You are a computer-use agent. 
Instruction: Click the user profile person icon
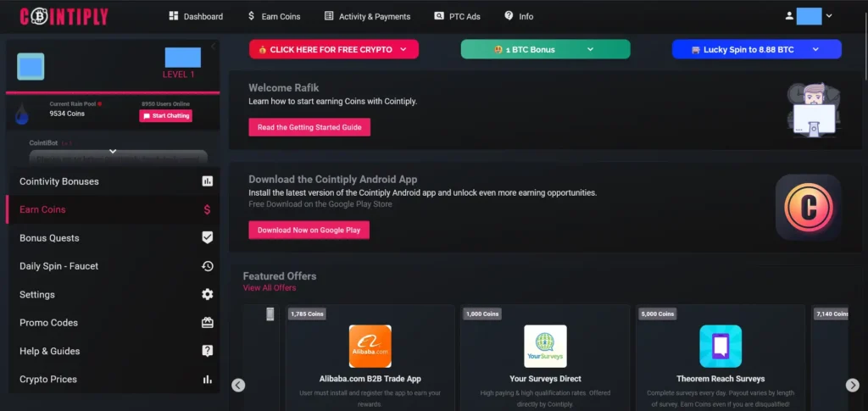[x=789, y=16]
